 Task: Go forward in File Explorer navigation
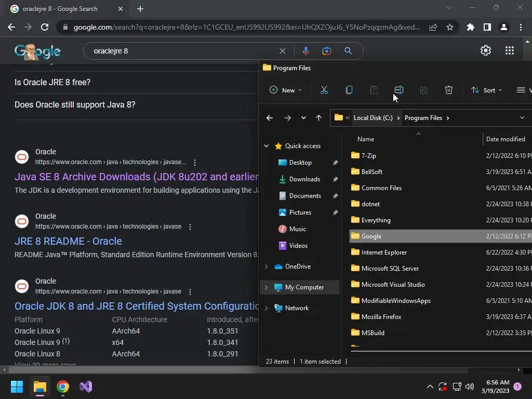click(288, 118)
